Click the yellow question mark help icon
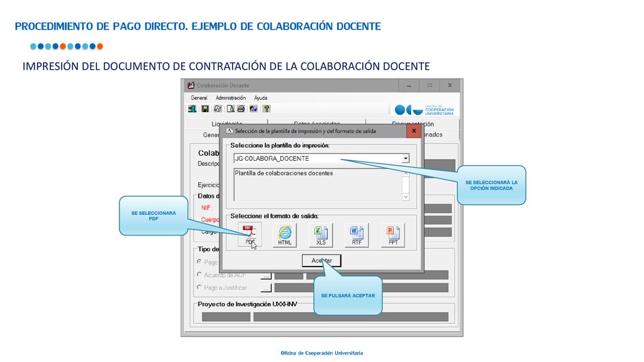The height and width of the screenshot is (362, 644). (x=267, y=109)
